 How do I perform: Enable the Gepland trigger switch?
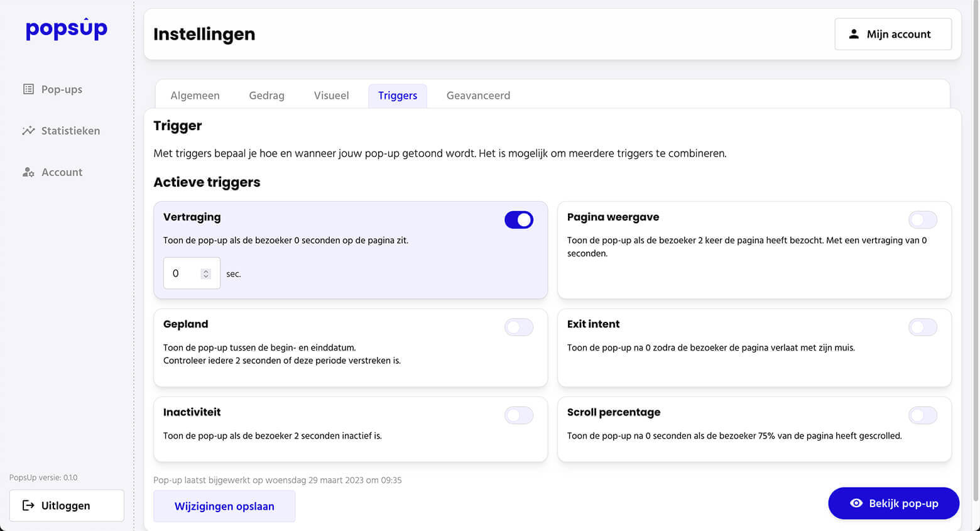pos(519,327)
